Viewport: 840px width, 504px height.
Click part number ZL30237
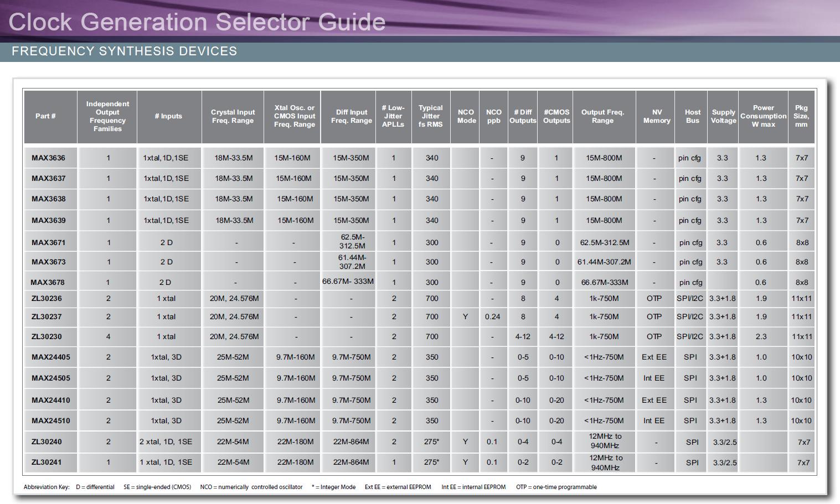tap(47, 316)
